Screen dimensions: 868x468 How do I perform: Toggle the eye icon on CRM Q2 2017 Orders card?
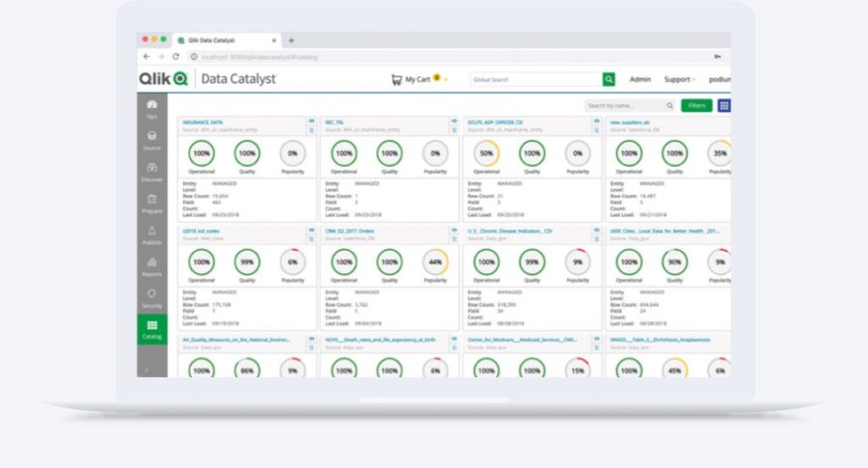click(x=454, y=230)
